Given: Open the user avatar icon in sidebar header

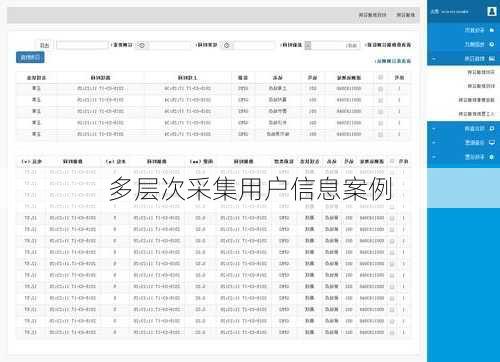Looking at the screenshot, I should tap(492, 12).
